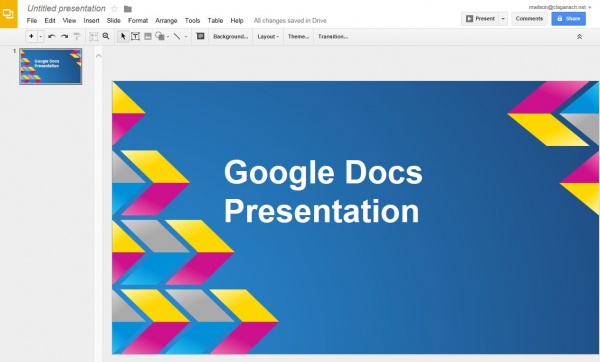Star the Untitled presentation

pos(114,8)
